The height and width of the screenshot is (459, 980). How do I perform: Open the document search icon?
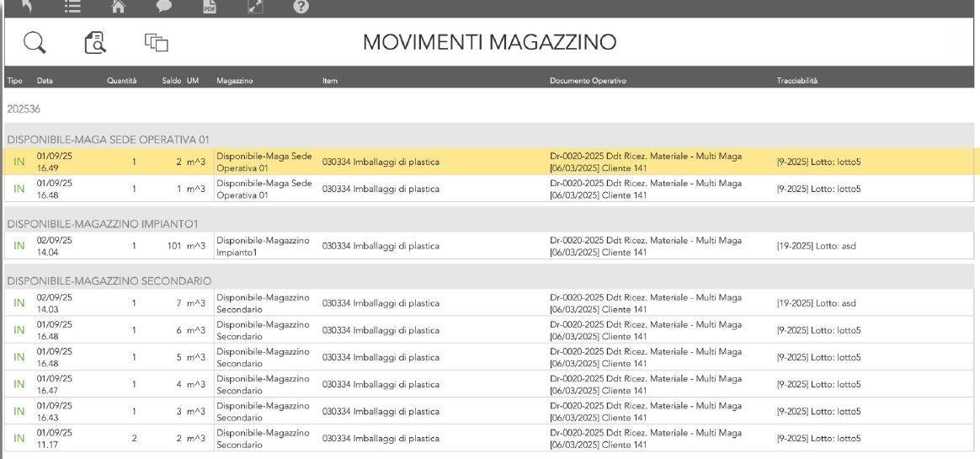[95, 42]
